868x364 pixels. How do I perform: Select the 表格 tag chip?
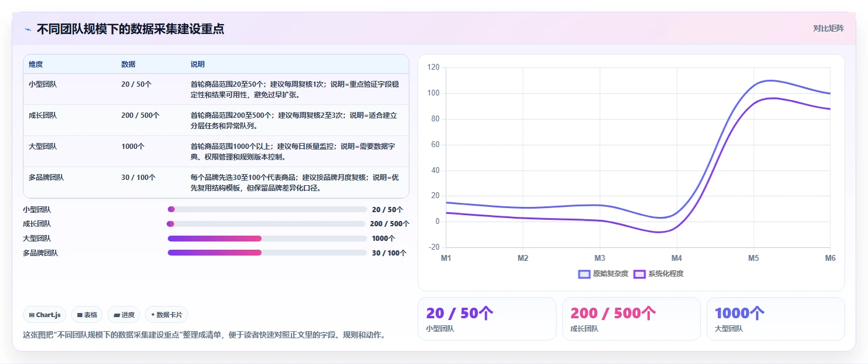[87, 315]
